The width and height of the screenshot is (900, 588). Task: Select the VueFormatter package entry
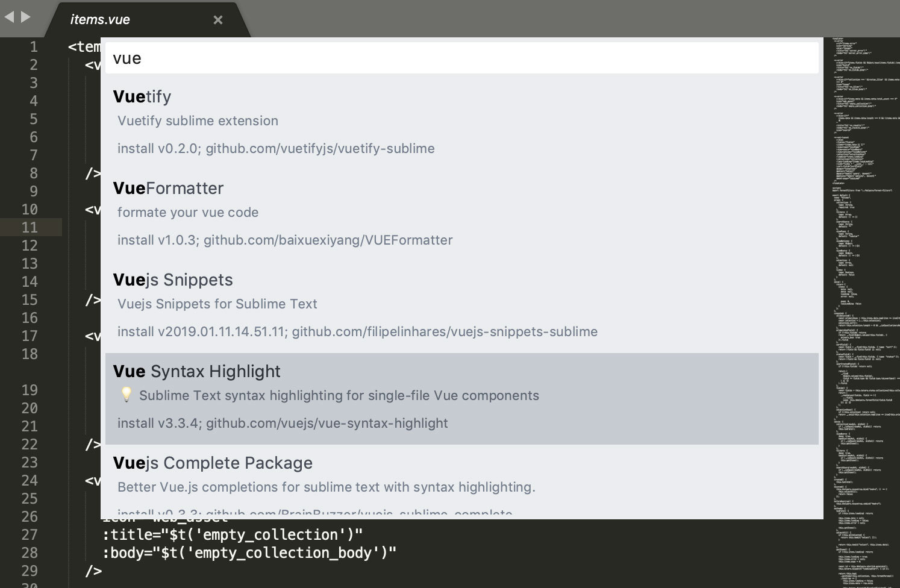(168, 188)
